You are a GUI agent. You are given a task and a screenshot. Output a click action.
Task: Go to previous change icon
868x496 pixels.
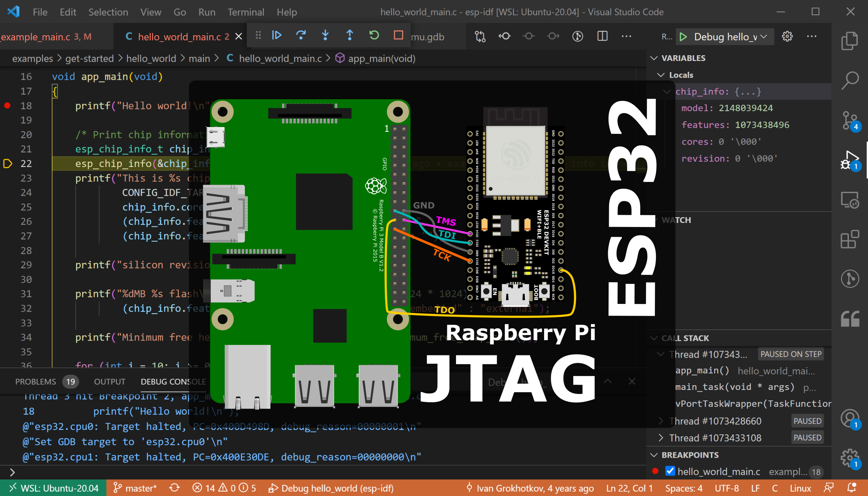(x=504, y=36)
